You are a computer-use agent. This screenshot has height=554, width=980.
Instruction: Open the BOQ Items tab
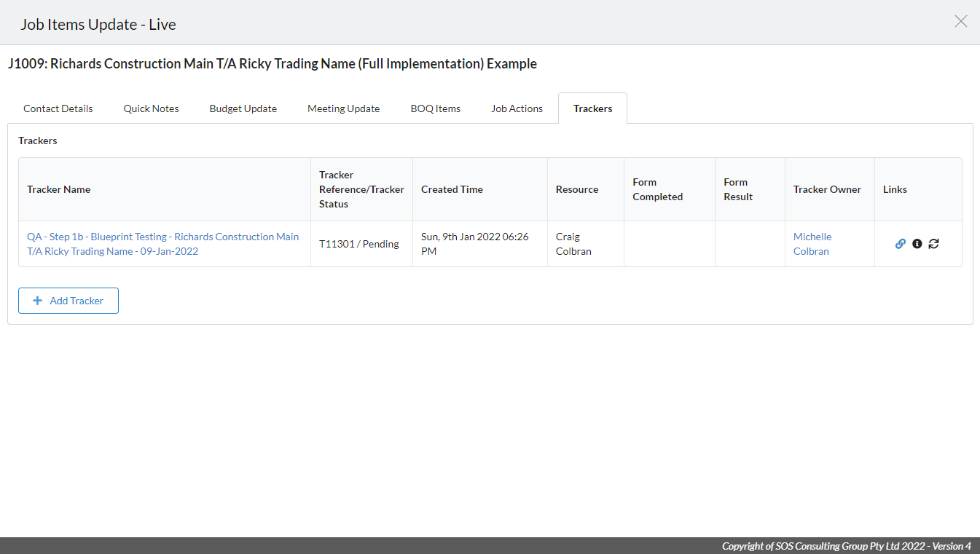tap(435, 108)
